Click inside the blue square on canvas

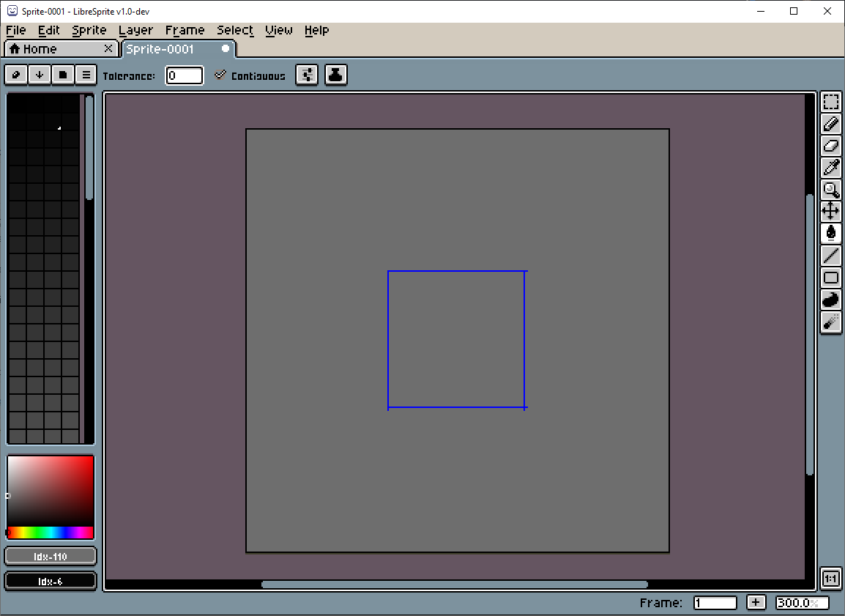point(456,339)
